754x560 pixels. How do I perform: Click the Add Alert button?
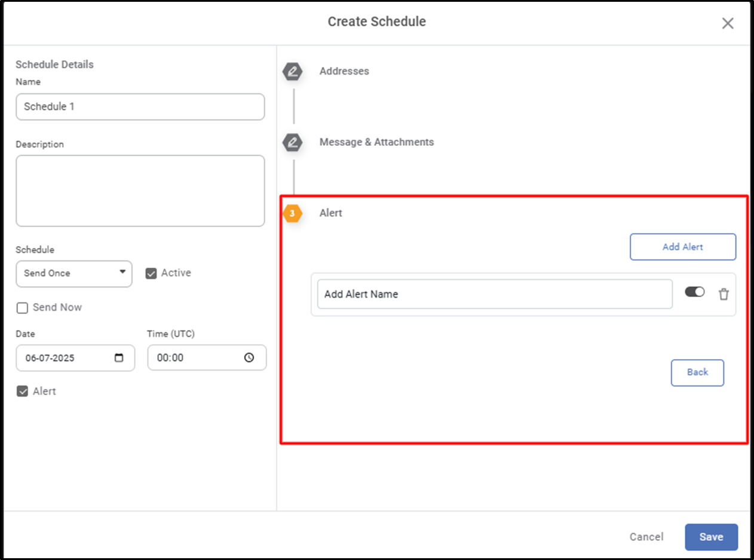[x=683, y=247]
